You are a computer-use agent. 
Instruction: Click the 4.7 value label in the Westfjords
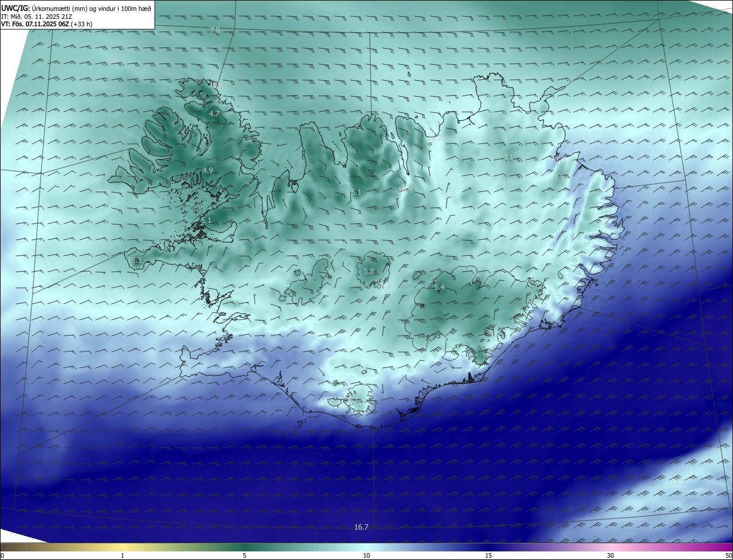[214, 114]
